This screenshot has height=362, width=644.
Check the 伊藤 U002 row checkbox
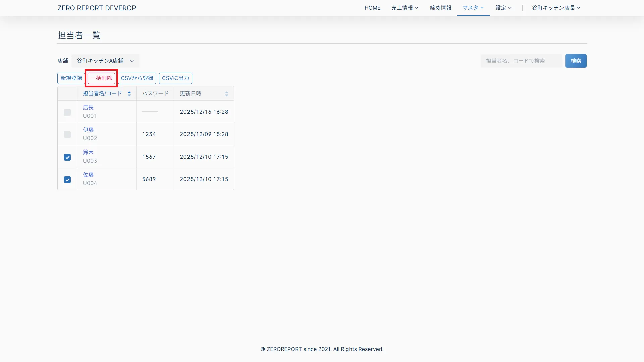[x=67, y=135]
